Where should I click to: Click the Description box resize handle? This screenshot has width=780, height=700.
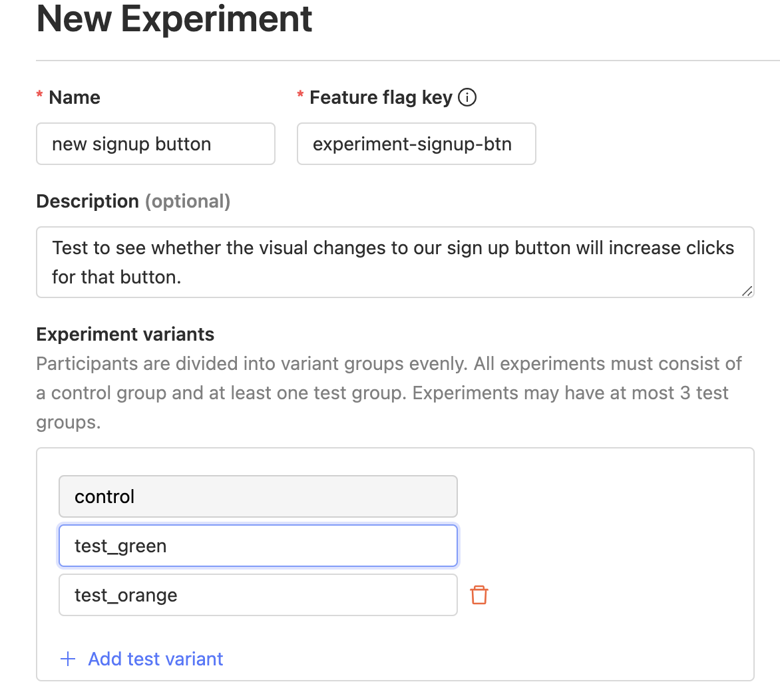(x=747, y=291)
